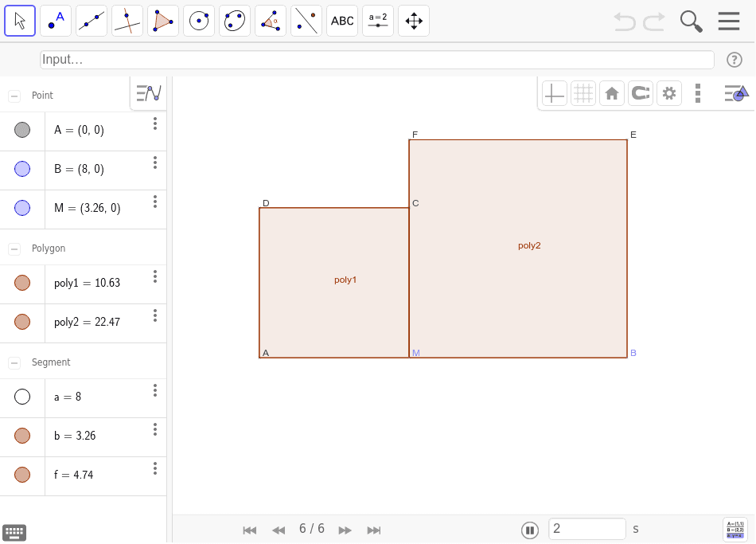Select the Reflect about Line tool

[x=306, y=21]
